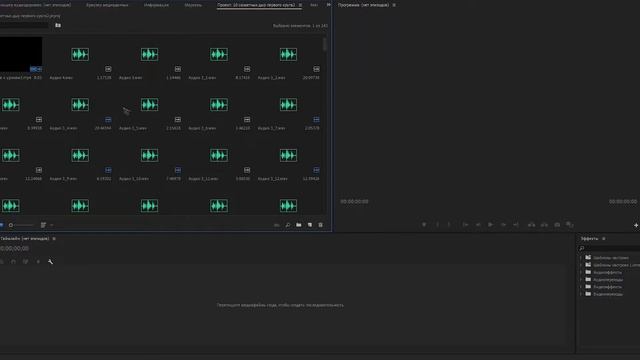640x360 pixels.
Task: Click the usage badge under Аудио 1_12.wav
Action: coord(316,170)
